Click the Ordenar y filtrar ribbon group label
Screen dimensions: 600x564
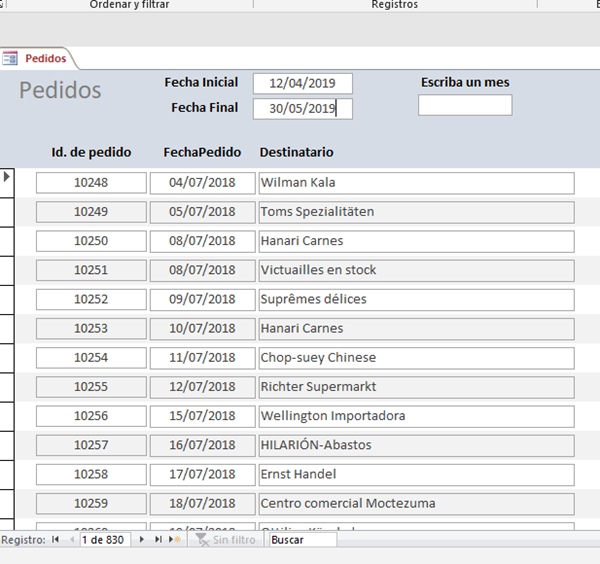[x=129, y=5]
